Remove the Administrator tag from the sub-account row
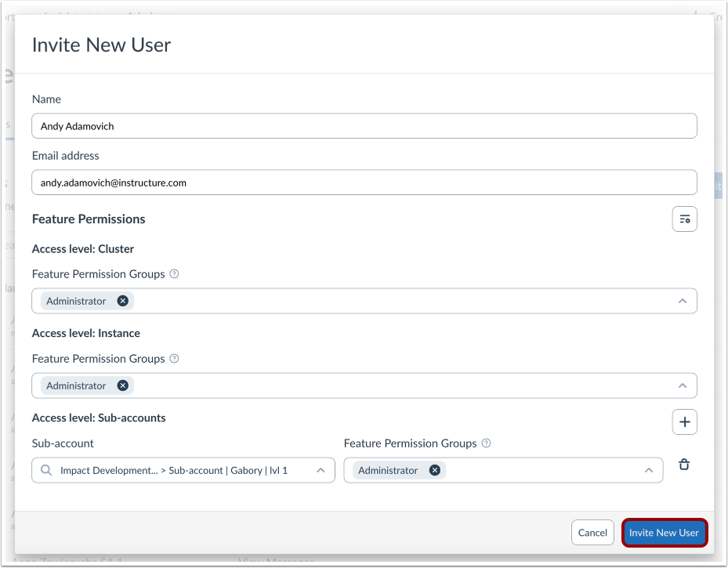The image size is (728, 568). coord(434,469)
